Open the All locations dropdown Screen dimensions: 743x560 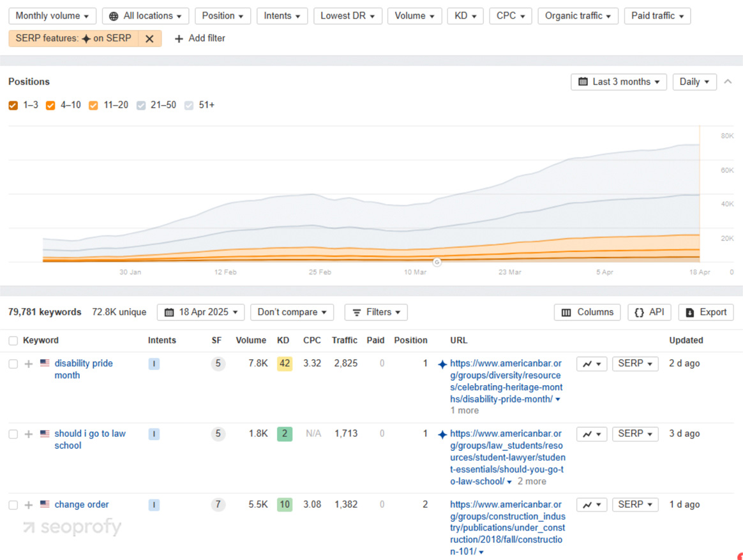[146, 16]
